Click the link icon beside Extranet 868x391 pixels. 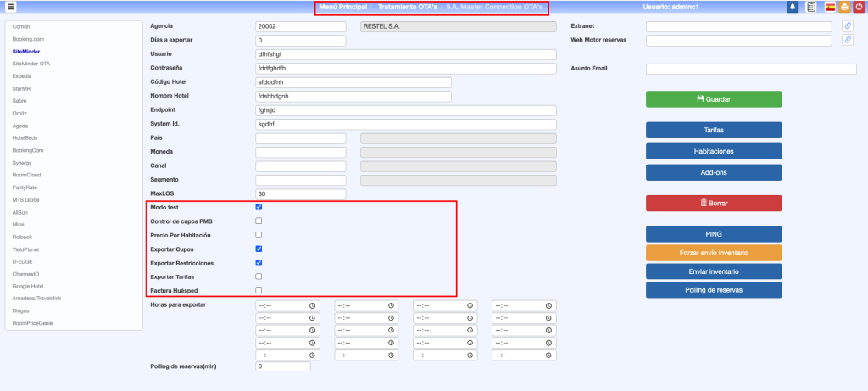847,26
